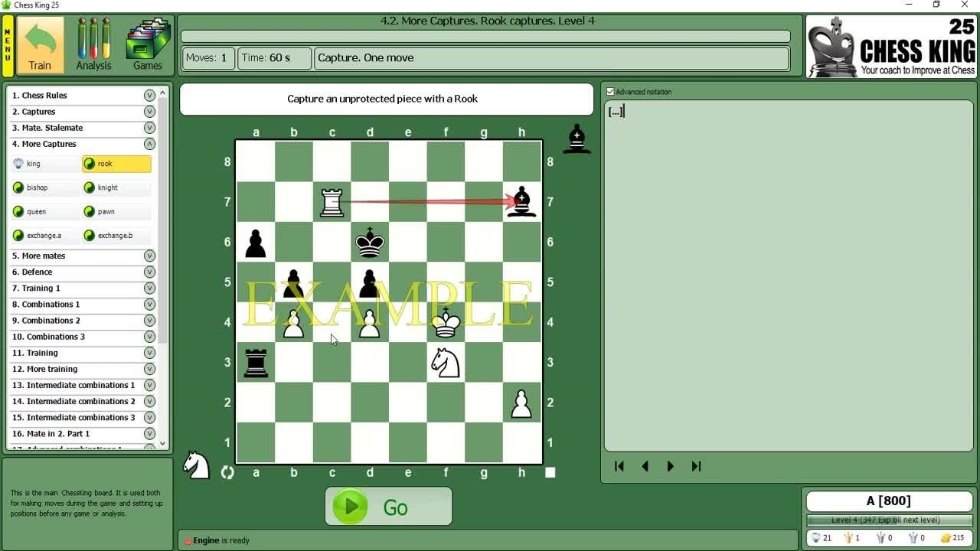The width and height of the screenshot is (980, 551).
Task: Click the flip board rotate icon
Action: (227, 472)
